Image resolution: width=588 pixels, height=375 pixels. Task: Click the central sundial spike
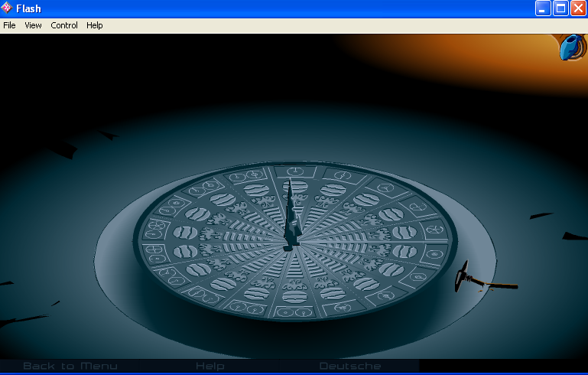(x=292, y=215)
